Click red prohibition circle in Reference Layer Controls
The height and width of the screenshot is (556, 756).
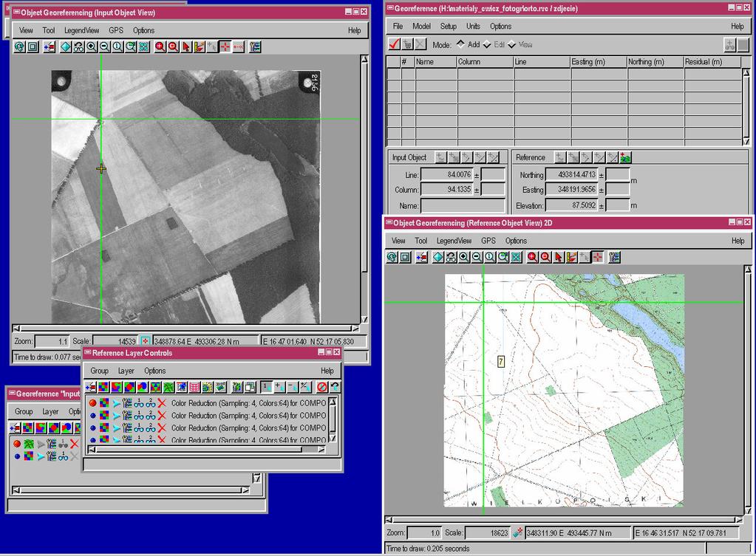pyautogui.click(x=322, y=387)
